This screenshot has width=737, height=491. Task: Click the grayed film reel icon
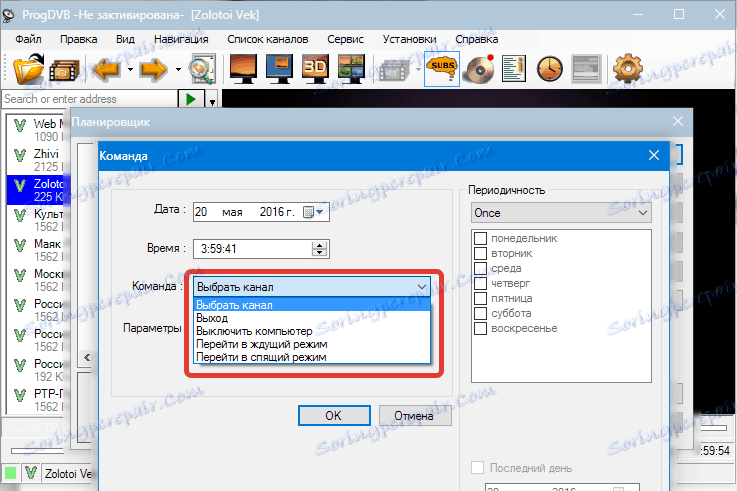[395, 70]
